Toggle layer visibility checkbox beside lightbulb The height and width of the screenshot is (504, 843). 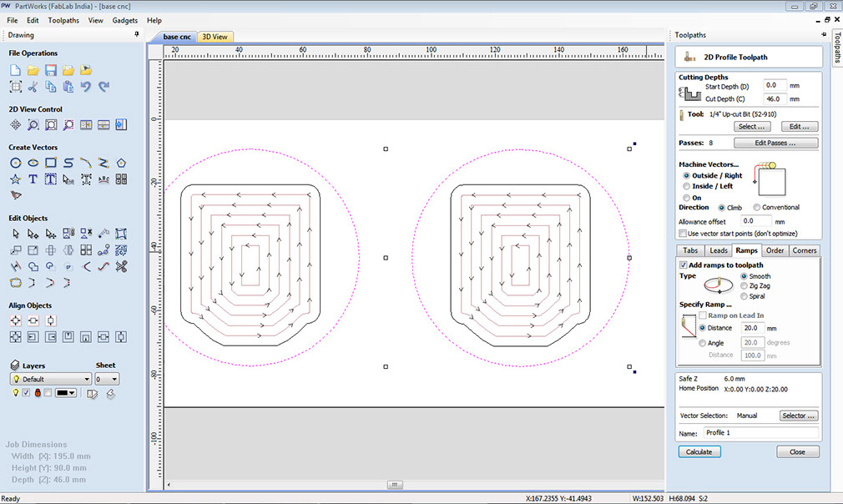tap(26, 393)
